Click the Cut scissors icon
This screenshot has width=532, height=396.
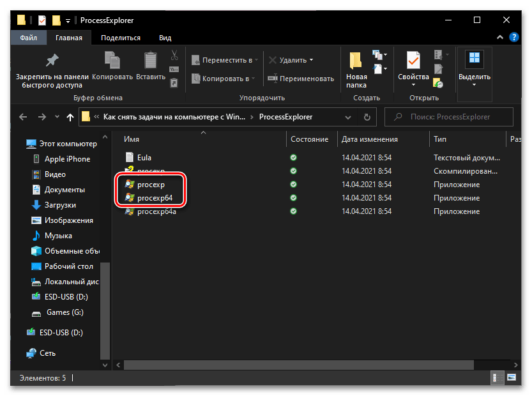174,54
